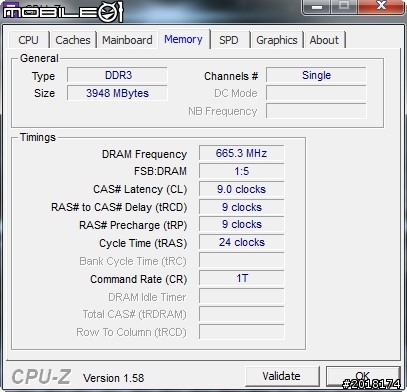Click the Validate button
The image size is (407, 392).
tap(282, 376)
